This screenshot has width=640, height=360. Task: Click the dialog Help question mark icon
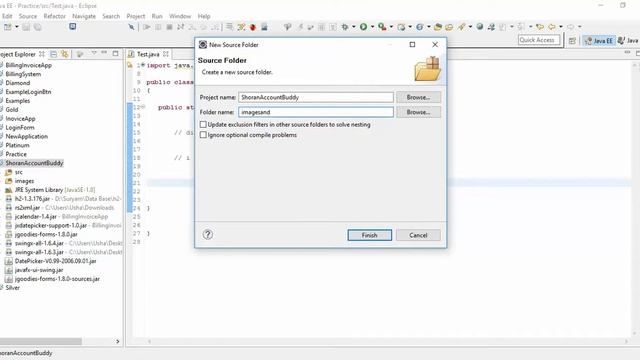pyautogui.click(x=208, y=234)
